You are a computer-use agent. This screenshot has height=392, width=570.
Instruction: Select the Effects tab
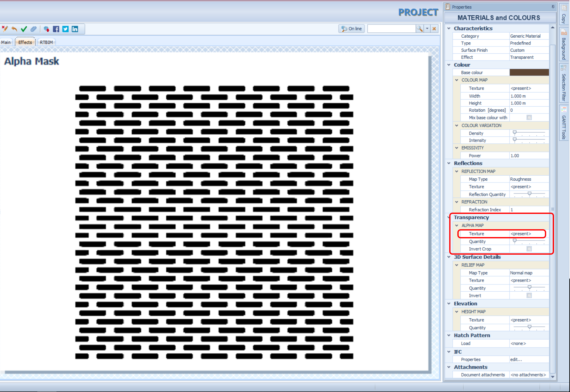(25, 42)
